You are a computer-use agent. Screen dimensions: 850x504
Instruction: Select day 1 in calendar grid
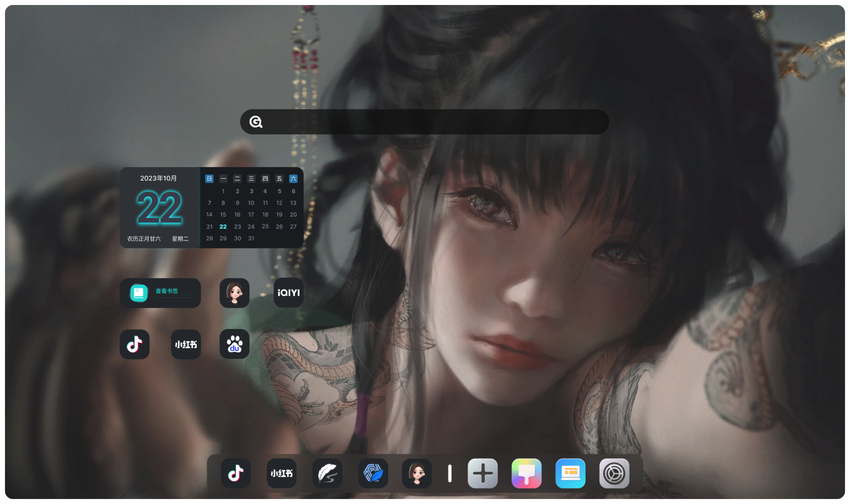point(223,191)
